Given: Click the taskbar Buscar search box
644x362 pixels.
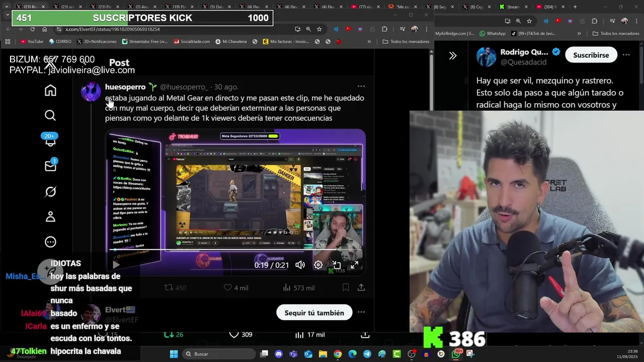Looking at the screenshot, I should pyautogui.click(x=218, y=354).
